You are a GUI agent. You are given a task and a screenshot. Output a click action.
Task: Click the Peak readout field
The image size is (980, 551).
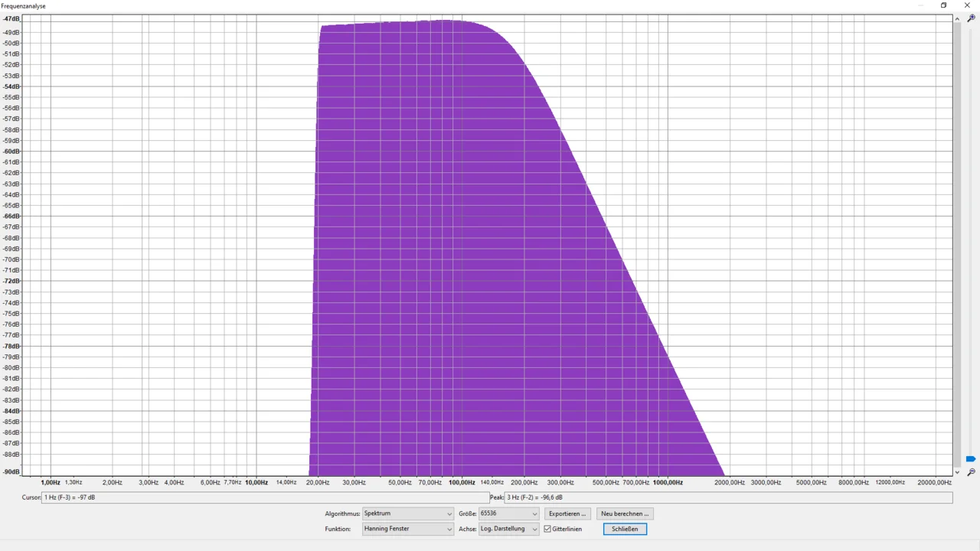click(727, 497)
